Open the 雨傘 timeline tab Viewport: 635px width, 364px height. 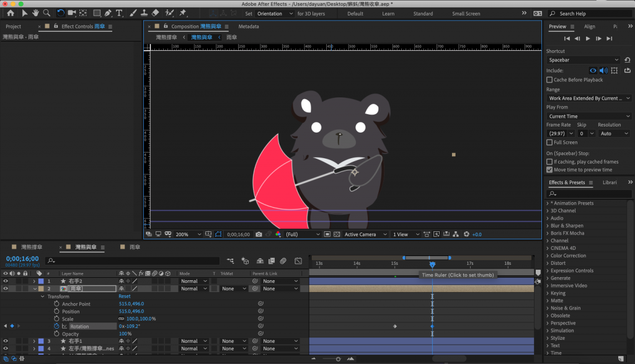tap(135, 247)
